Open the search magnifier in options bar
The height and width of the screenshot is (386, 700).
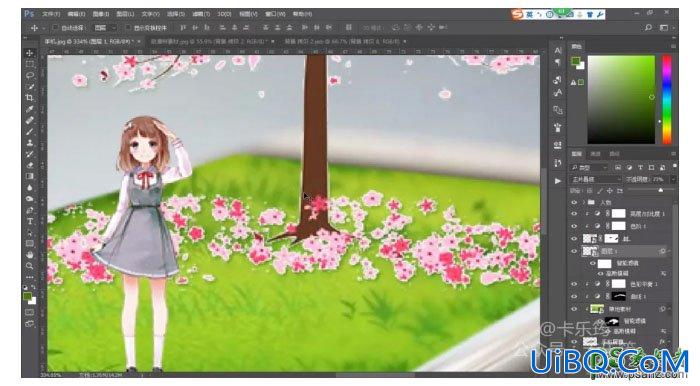point(648,28)
